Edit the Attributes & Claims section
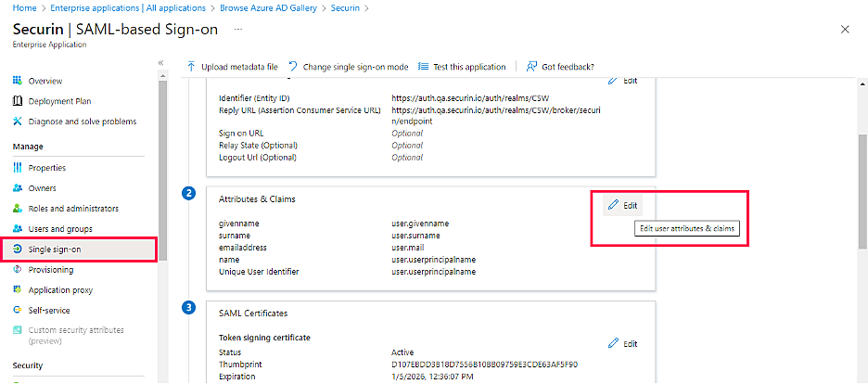Viewport: 868px width, 384px height. (x=623, y=205)
